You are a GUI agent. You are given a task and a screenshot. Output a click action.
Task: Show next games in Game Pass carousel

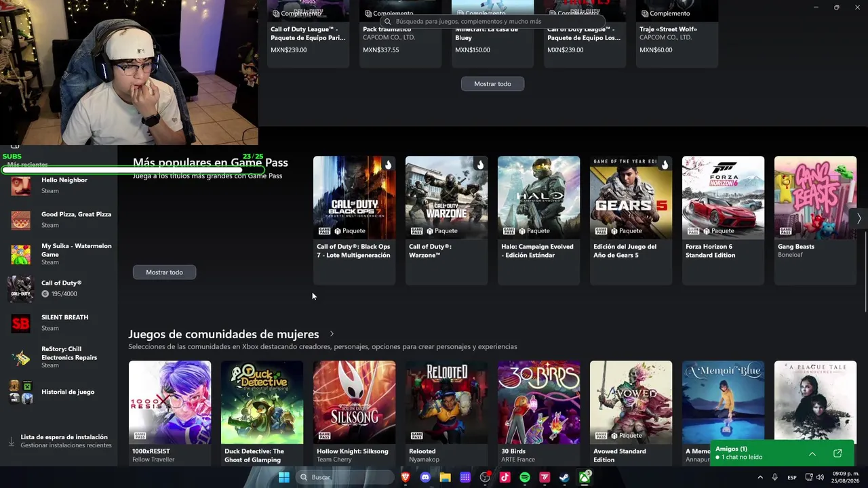pyautogui.click(x=859, y=218)
